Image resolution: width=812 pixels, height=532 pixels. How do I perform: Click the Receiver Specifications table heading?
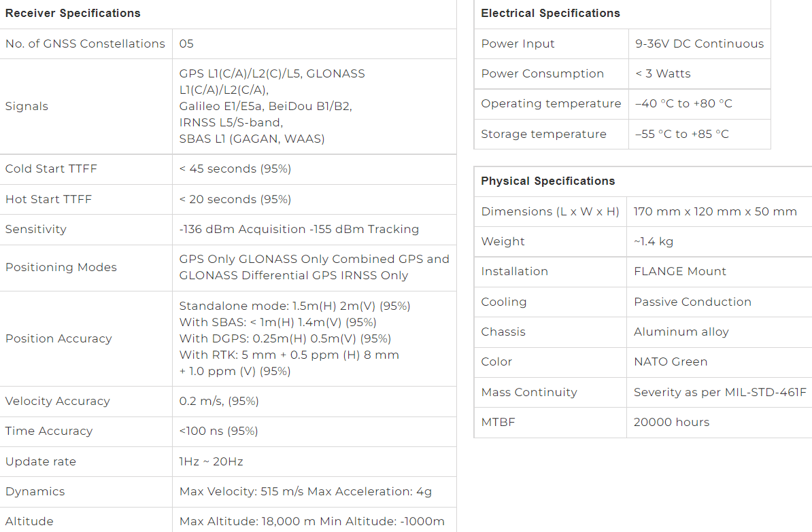tap(73, 14)
